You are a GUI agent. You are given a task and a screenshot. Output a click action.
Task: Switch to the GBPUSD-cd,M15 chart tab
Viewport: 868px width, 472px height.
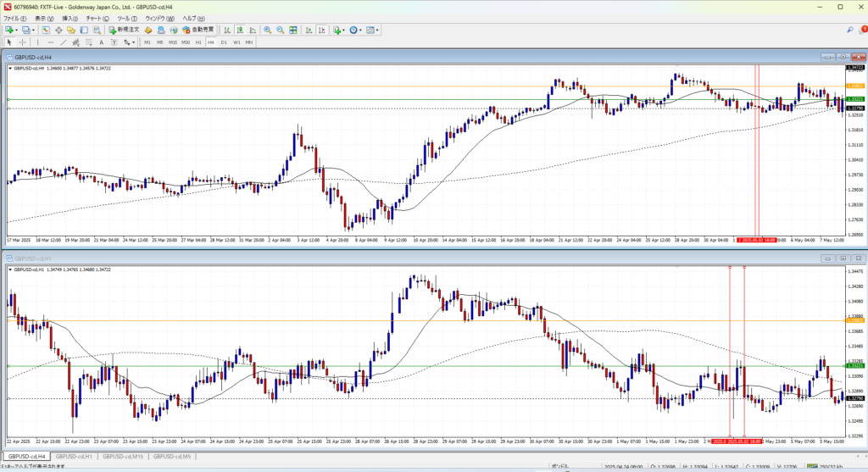[x=119, y=457]
